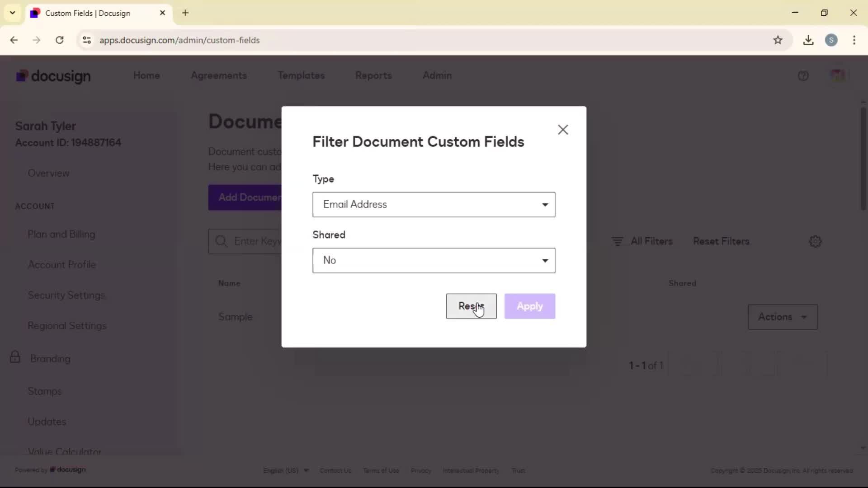The width and height of the screenshot is (868, 488).
Task: Click the site information icon in address bar
Action: click(87, 40)
